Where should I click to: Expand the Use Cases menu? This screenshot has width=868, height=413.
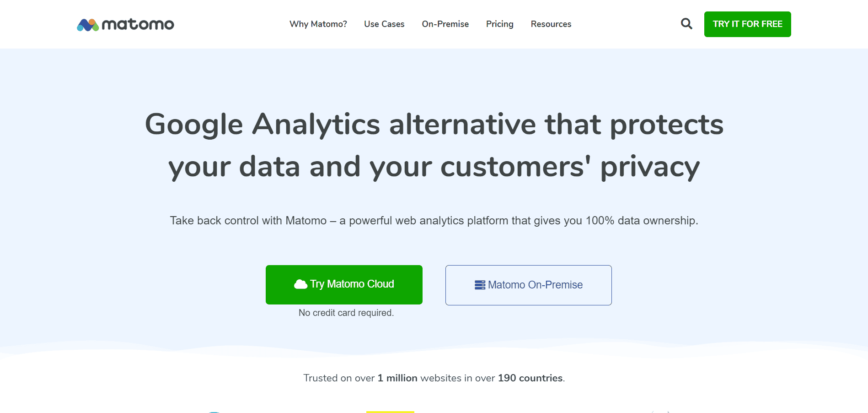384,24
